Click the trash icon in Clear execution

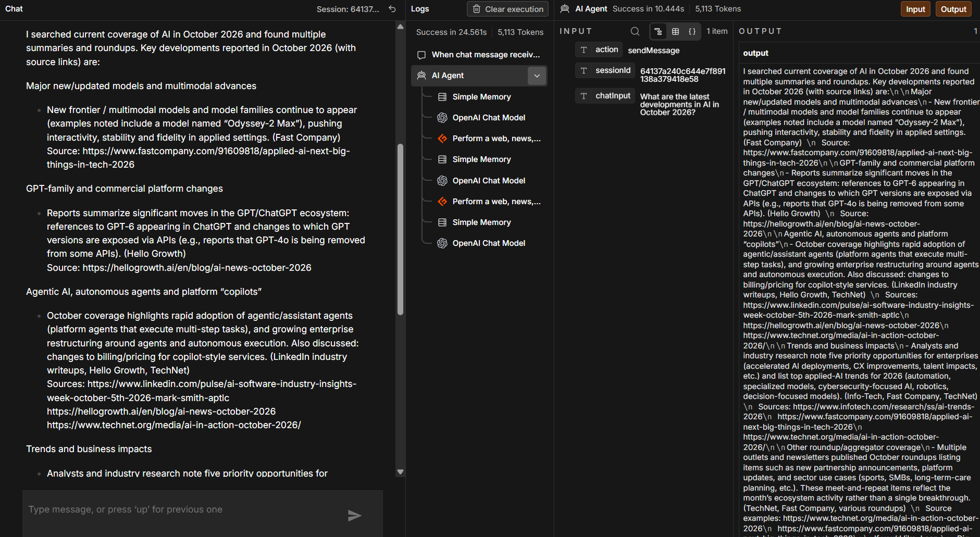[477, 9]
